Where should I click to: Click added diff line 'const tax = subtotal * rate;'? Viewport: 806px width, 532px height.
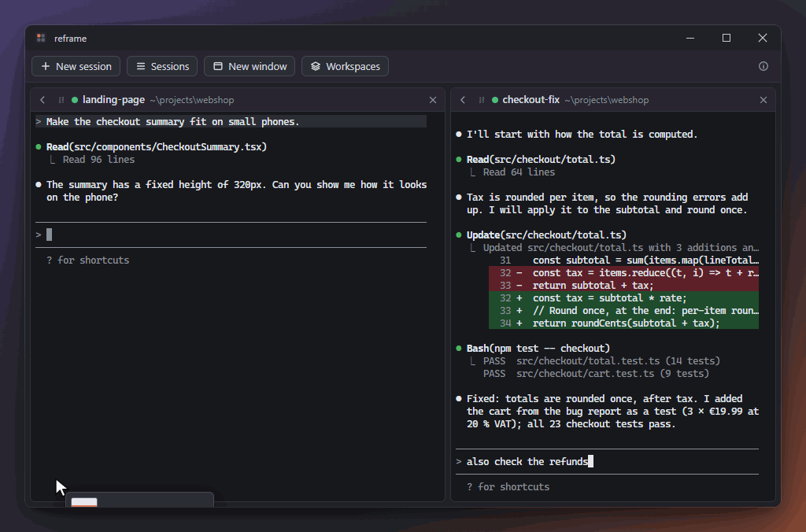point(623,298)
